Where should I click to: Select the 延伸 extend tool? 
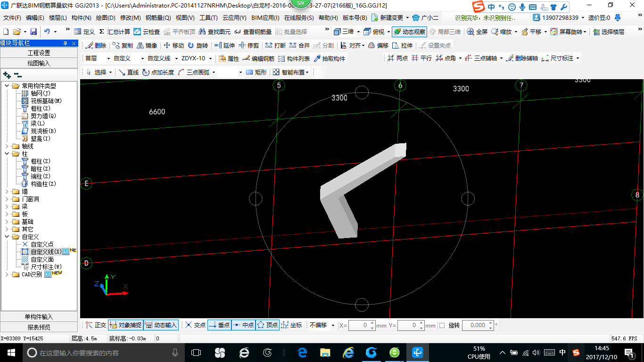click(x=224, y=46)
